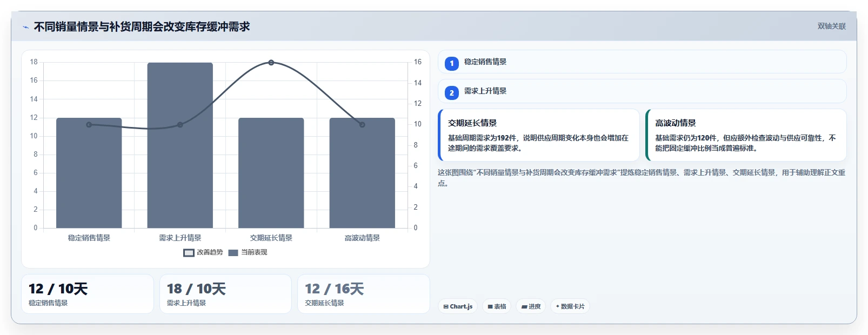This screenshot has height=335, width=868.
Task: Click 稳定销售情景 label under 12 / 10天
Action: pos(48,303)
